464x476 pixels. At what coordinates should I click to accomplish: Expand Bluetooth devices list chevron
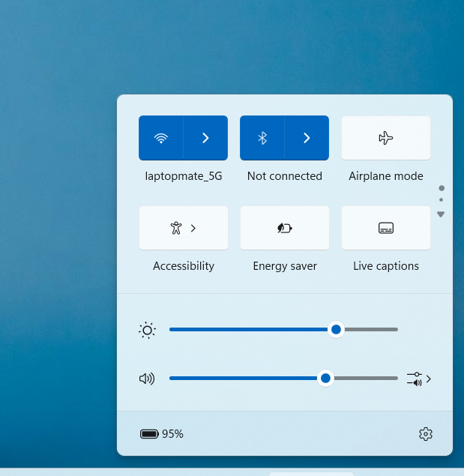tap(307, 138)
